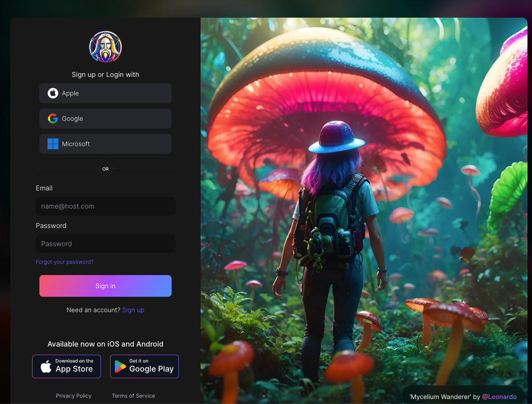Open the 'Forgot your password?' link
Image resolution: width=532 pixels, height=404 pixels.
point(65,262)
